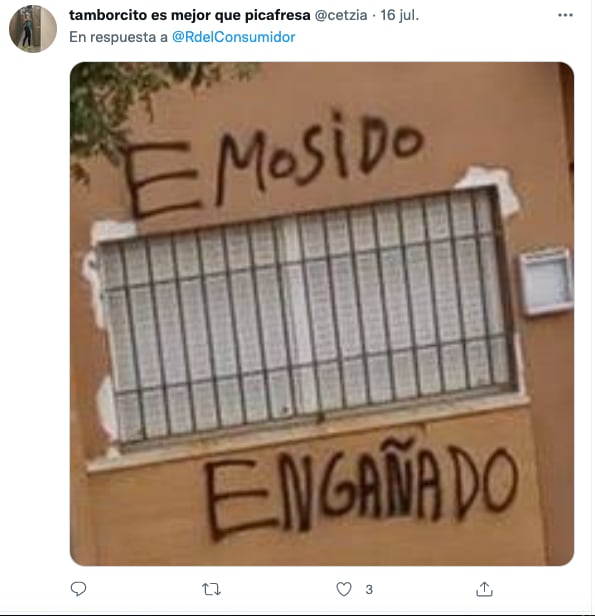Open the profile picture of @cetzia
Viewport: 595px width, 616px height.
[33, 29]
